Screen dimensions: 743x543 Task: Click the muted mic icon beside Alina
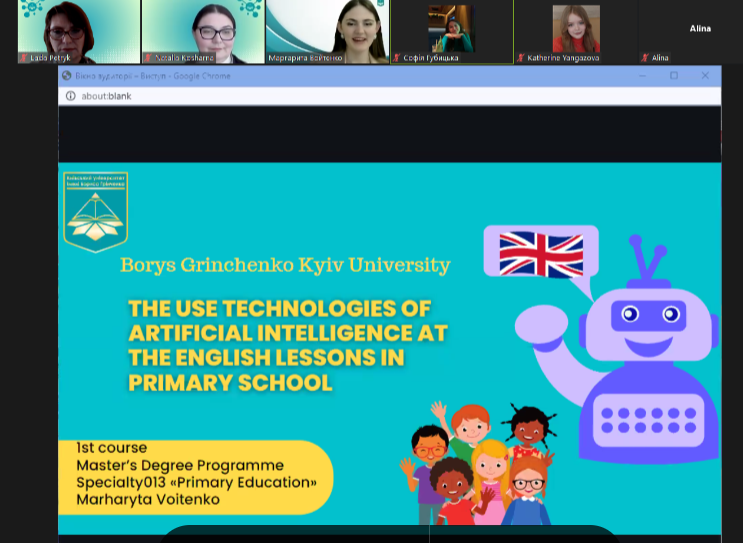point(645,58)
